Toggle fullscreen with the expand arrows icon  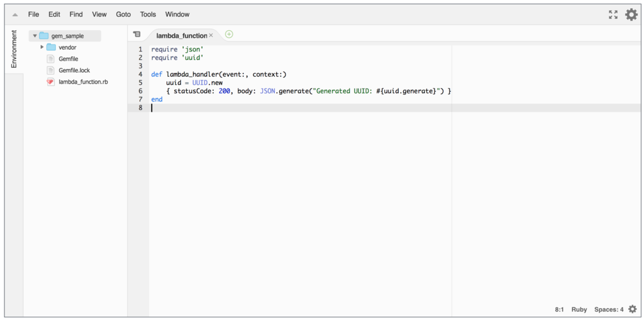[613, 14]
